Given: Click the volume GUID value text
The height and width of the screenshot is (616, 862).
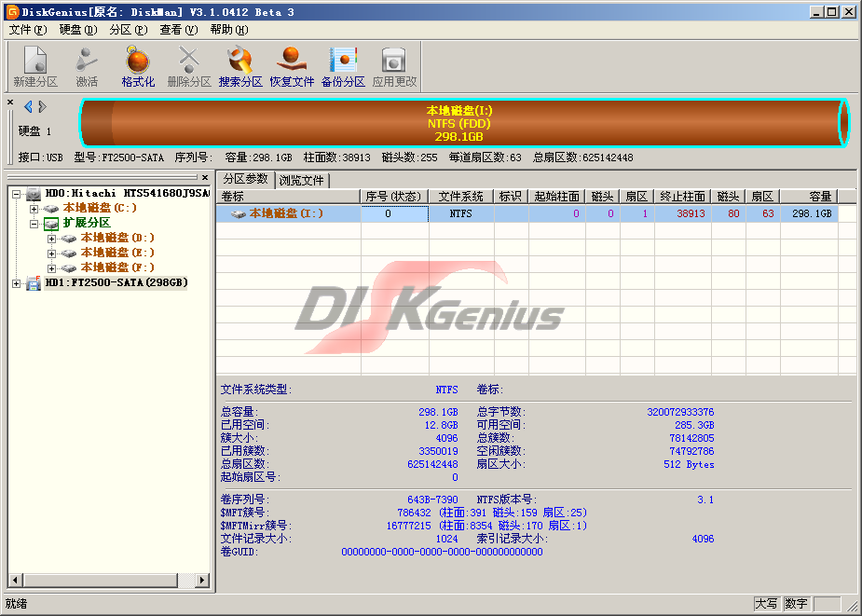Looking at the screenshot, I should click(442, 553).
